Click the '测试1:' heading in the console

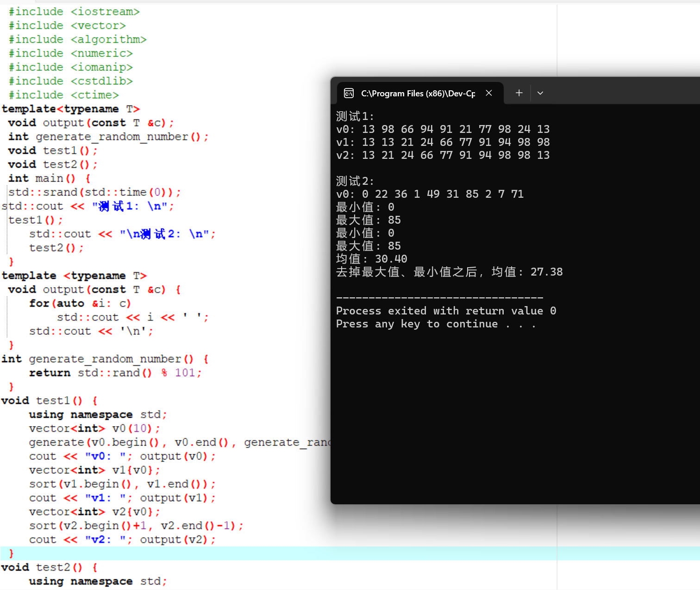pos(355,116)
